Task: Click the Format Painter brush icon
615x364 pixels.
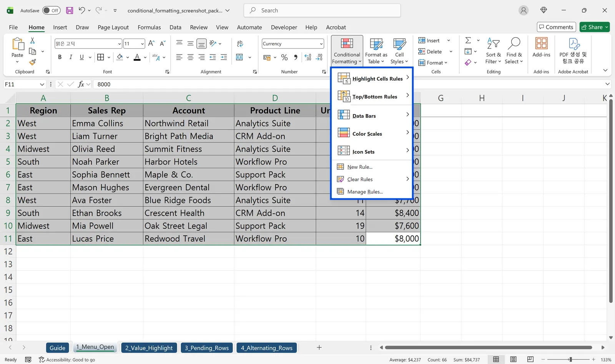Action: (32, 62)
